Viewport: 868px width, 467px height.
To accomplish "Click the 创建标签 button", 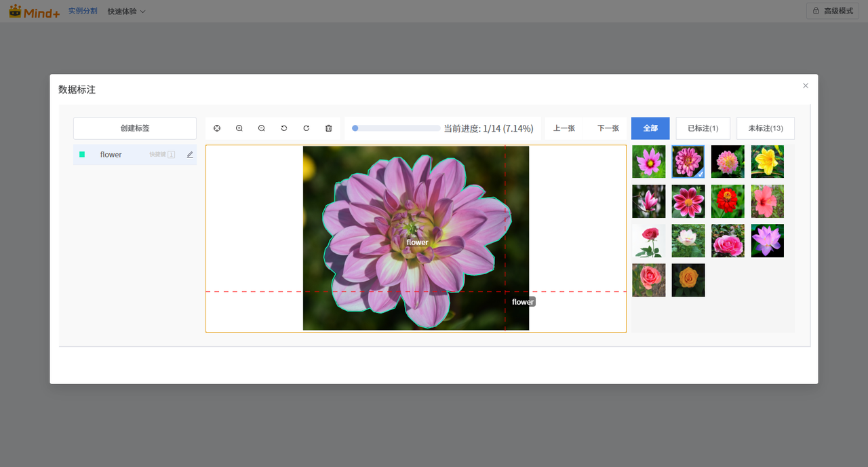I will 135,128.
